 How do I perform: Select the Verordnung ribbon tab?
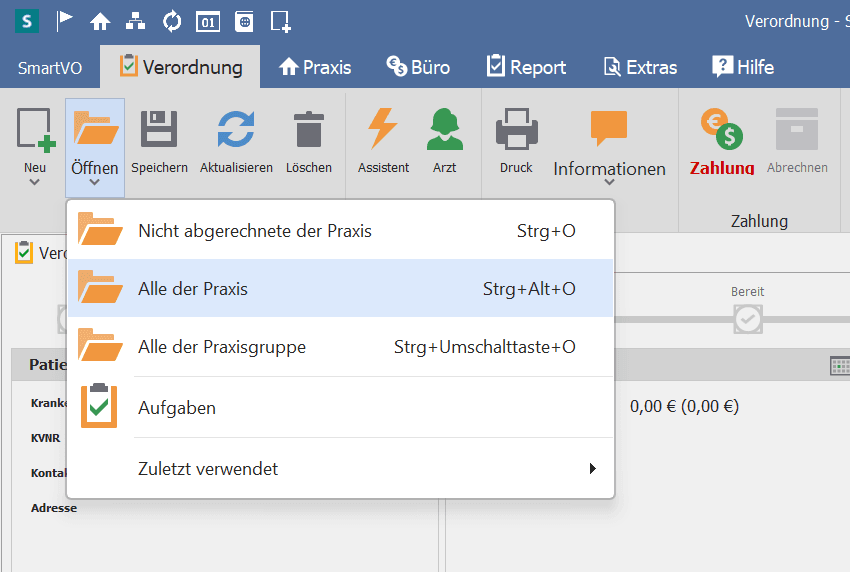coord(181,67)
